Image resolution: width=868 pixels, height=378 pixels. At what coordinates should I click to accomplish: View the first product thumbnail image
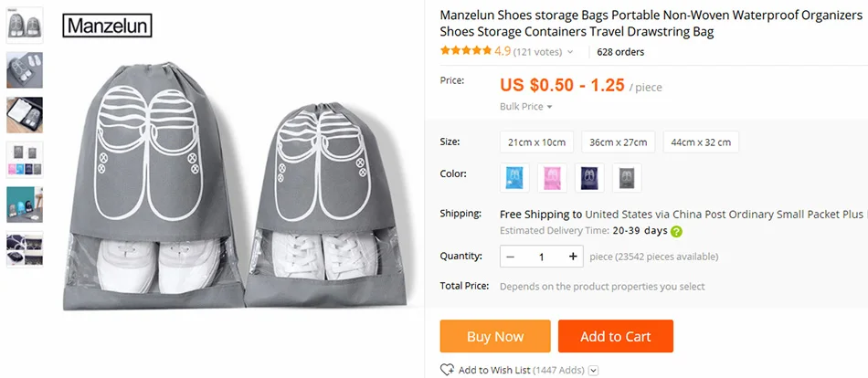coord(25,25)
